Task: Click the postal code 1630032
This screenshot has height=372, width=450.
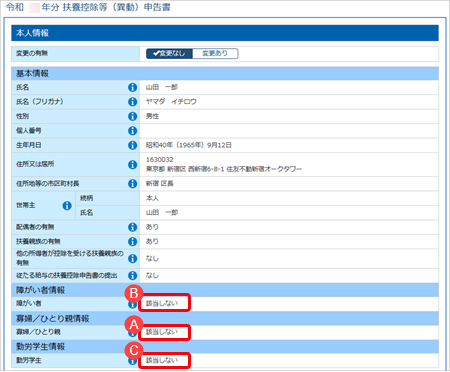Action: coord(160,160)
